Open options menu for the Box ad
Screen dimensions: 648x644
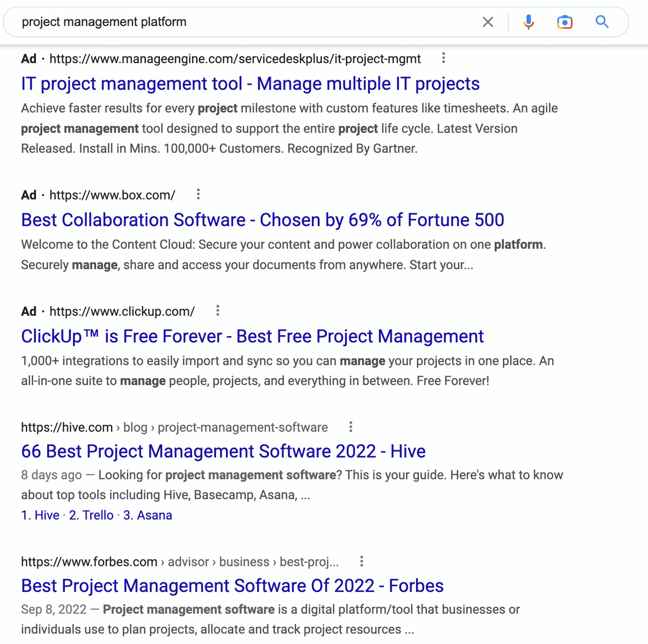(198, 194)
